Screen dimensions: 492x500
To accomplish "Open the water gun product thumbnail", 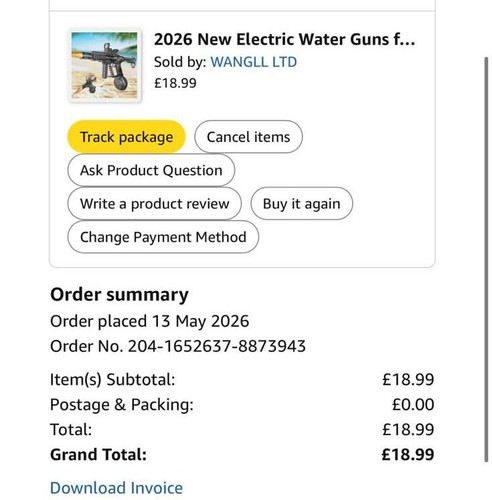I will click(x=104, y=65).
